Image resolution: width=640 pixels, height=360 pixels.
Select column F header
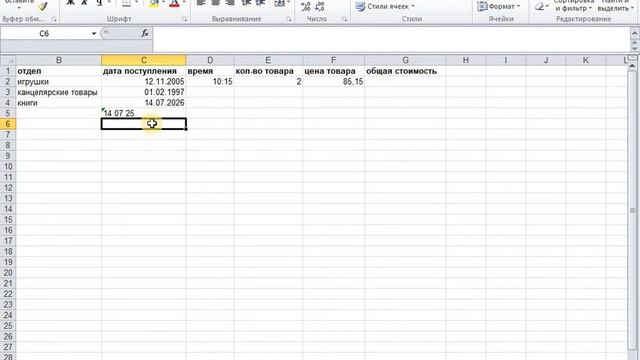[333, 60]
